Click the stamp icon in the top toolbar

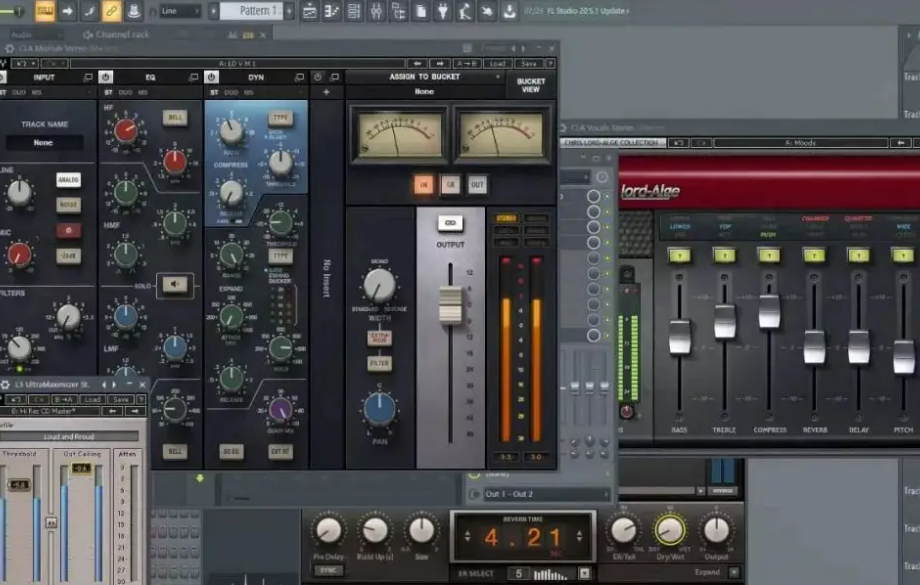pyautogui.click(x=134, y=11)
